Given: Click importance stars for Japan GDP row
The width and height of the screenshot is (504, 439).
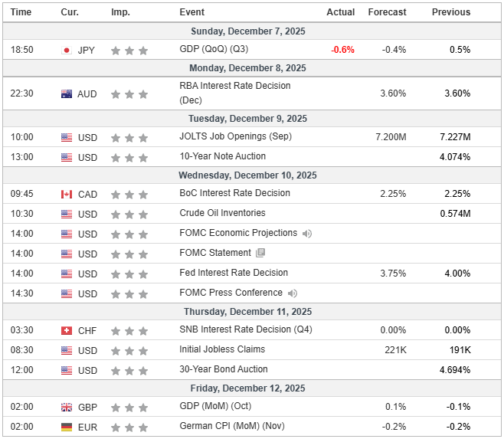Looking at the screenshot, I should point(129,51).
